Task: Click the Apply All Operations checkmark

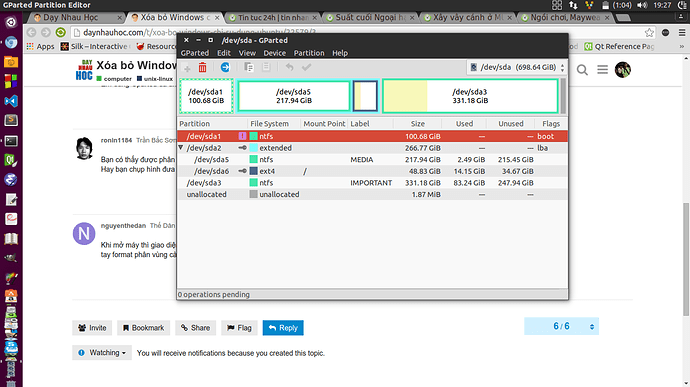Action: 307,67
